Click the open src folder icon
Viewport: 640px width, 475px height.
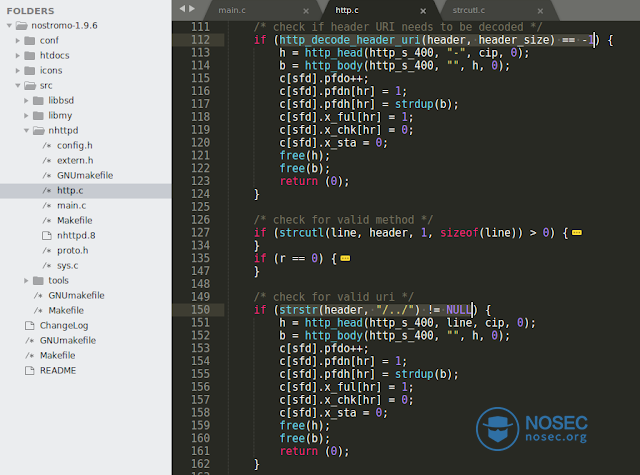pos(30,86)
